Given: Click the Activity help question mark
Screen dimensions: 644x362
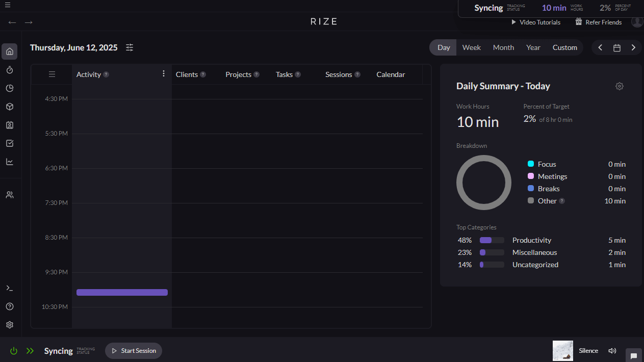Looking at the screenshot, I should coord(106,74).
